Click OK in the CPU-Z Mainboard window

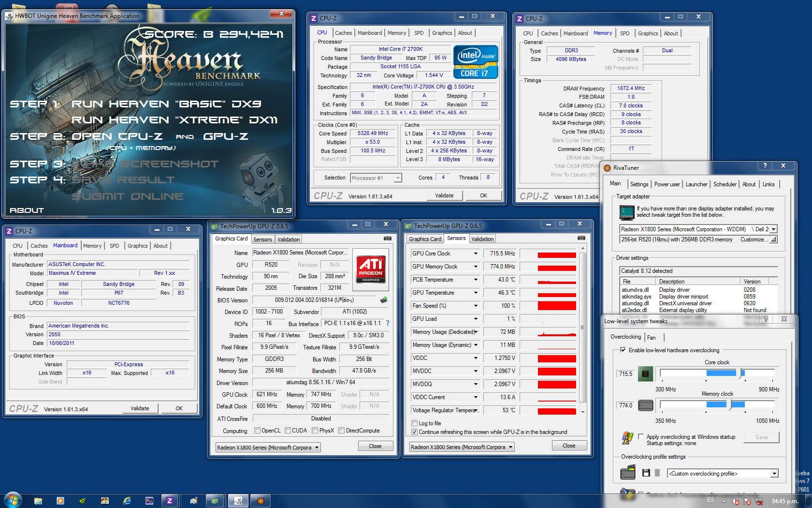(179, 408)
